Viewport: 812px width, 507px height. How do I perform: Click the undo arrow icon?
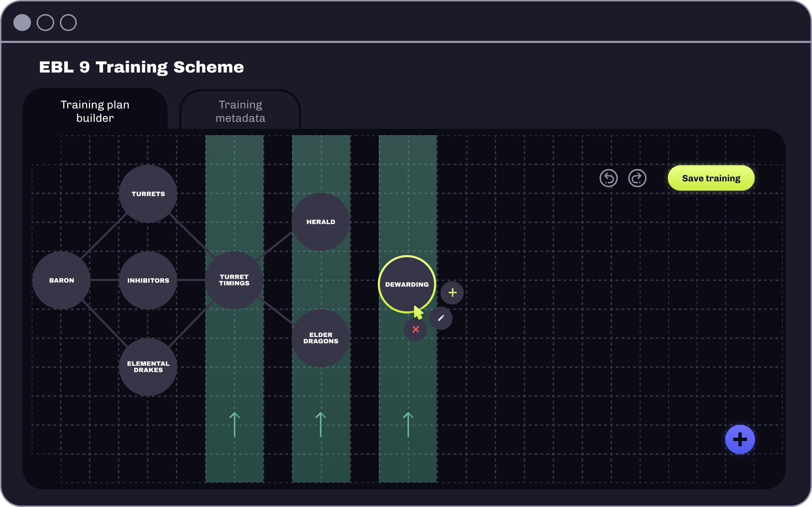coord(608,178)
